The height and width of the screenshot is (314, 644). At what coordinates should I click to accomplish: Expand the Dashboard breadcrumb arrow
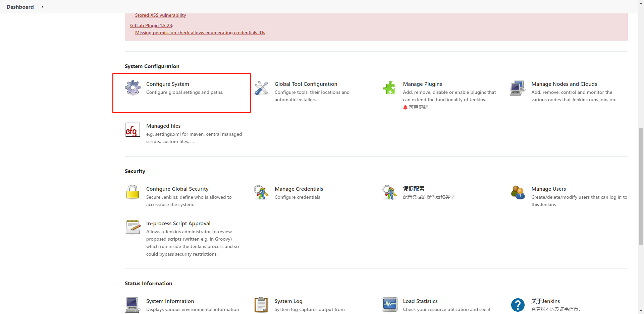pyautogui.click(x=43, y=7)
